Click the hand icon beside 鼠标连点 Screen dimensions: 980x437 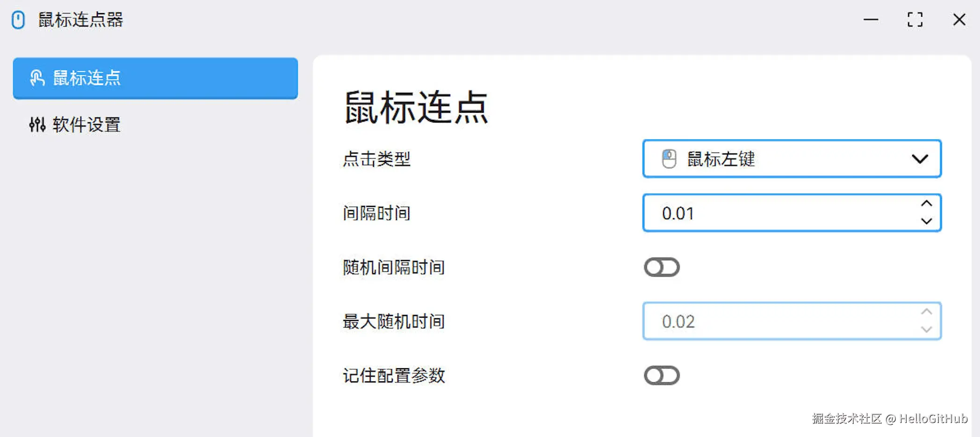point(37,78)
